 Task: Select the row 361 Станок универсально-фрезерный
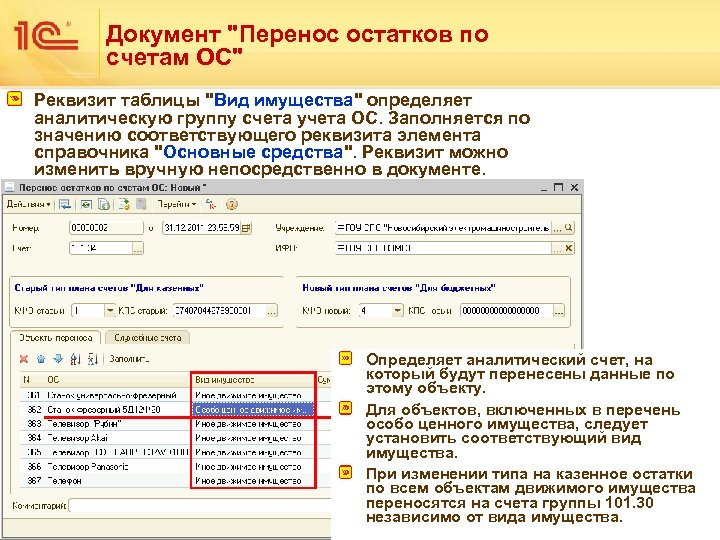tap(175, 395)
